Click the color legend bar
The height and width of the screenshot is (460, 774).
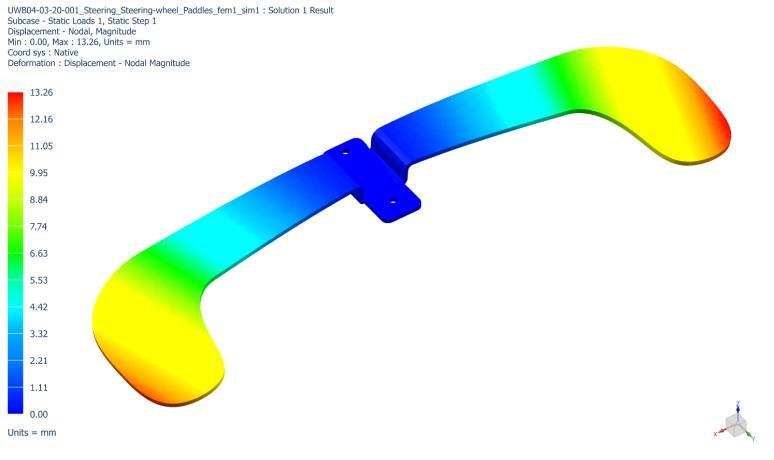point(15,253)
